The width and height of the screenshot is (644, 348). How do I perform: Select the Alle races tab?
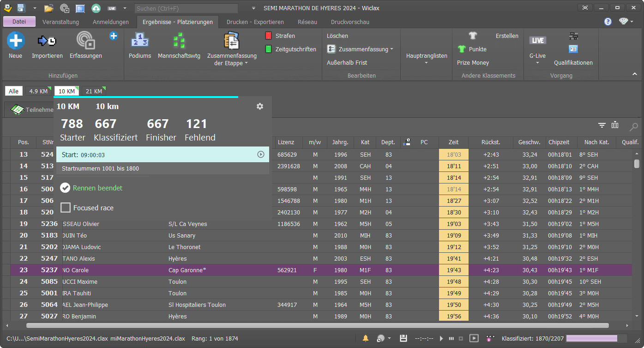[x=14, y=91]
